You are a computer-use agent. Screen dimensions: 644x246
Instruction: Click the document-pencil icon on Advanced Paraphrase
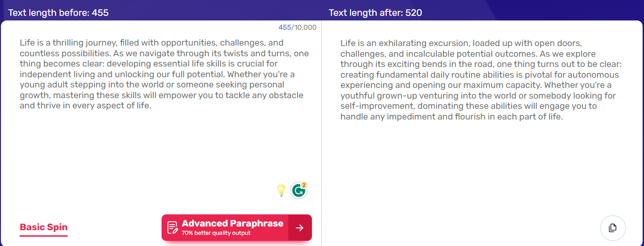click(172, 227)
